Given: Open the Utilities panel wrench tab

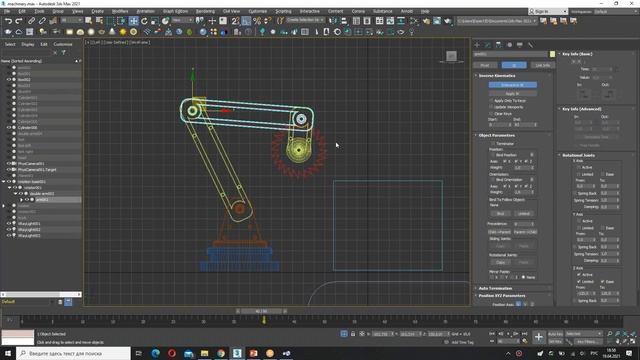Looking at the screenshot, I should click(530, 45).
